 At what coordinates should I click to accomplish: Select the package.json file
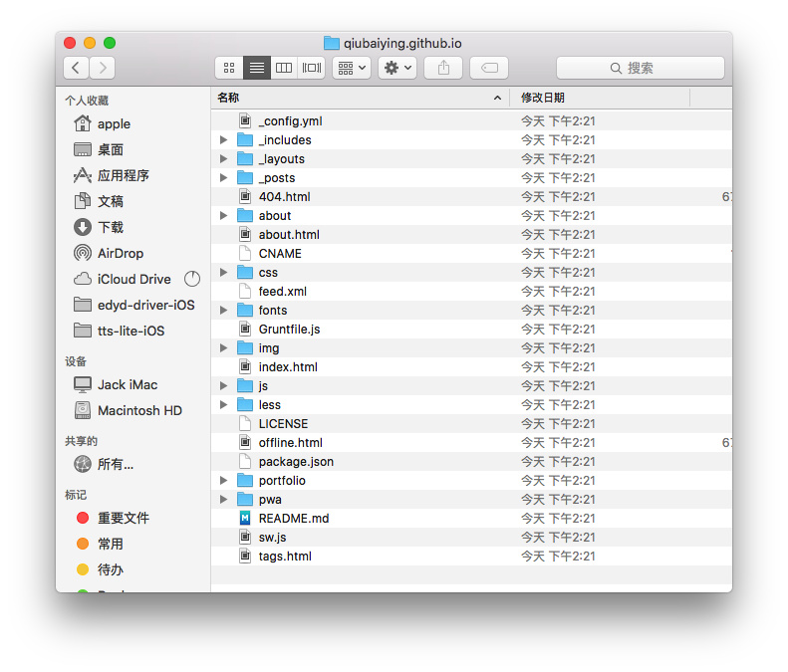[471, 462]
